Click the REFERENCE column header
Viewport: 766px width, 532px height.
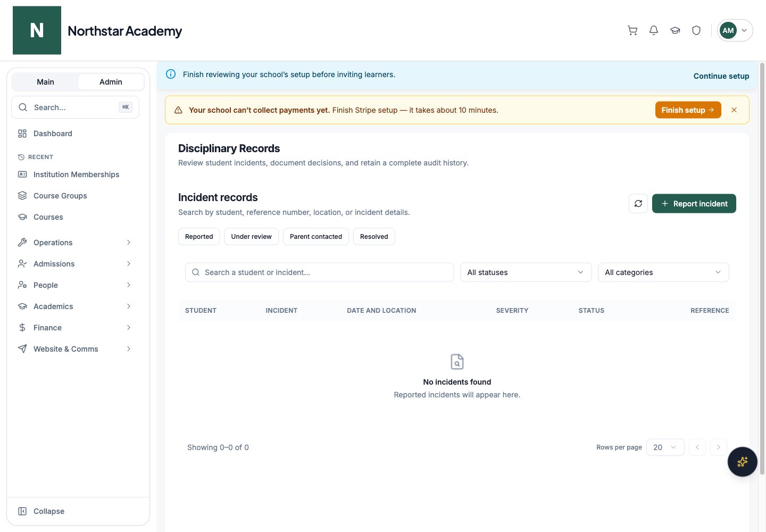click(710, 311)
